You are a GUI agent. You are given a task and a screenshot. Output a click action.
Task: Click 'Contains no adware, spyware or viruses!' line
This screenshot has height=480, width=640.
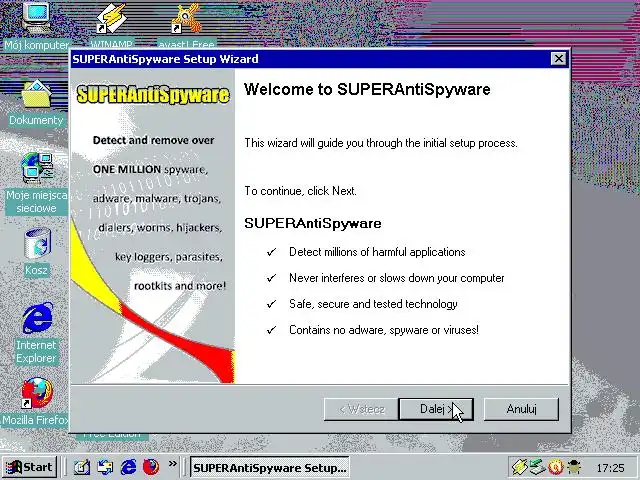[x=384, y=330]
